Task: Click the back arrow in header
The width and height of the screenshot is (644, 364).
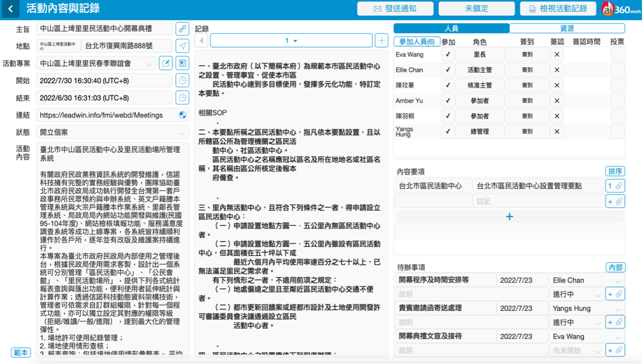Action: pos(11,9)
